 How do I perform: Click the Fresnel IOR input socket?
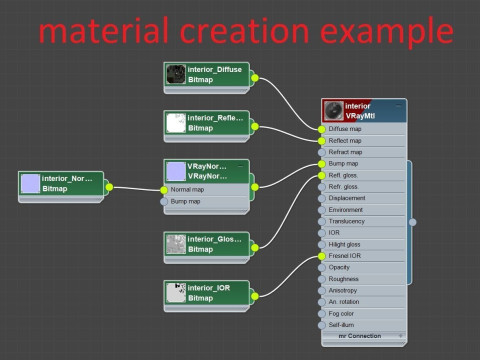click(322, 256)
